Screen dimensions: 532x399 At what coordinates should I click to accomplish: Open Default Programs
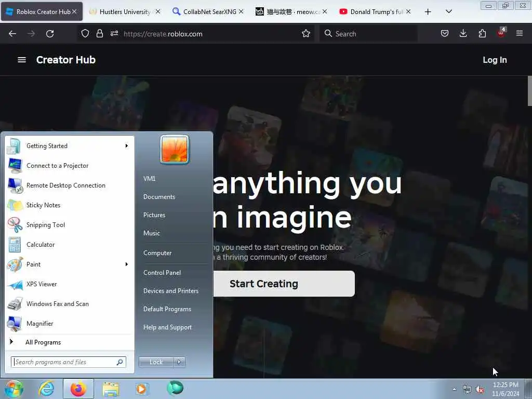pos(167,309)
